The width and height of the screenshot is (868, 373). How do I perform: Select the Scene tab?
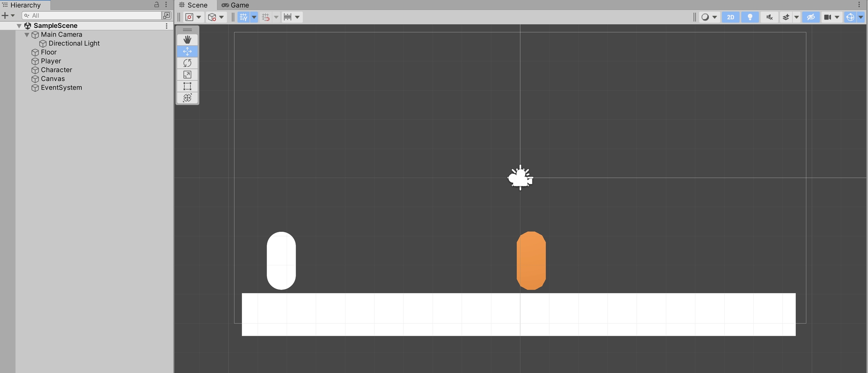194,5
